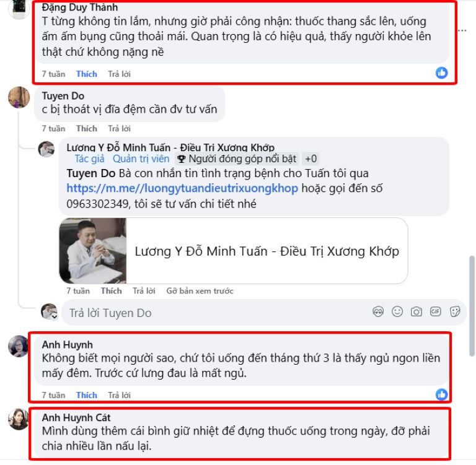Toggle Thích on Anh Huynh comment
476x465 pixels.
pyautogui.click(x=87, y=395)
